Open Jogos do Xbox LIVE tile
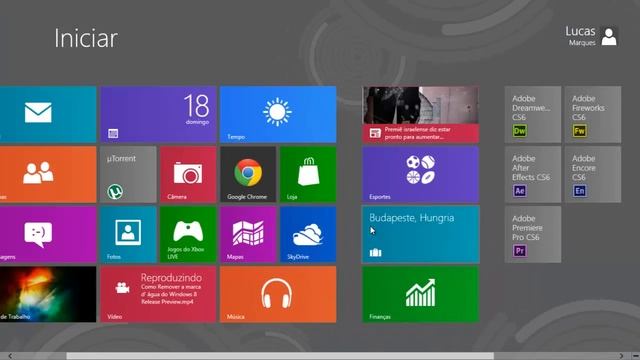Screen dimensions: 640x360 188,234
